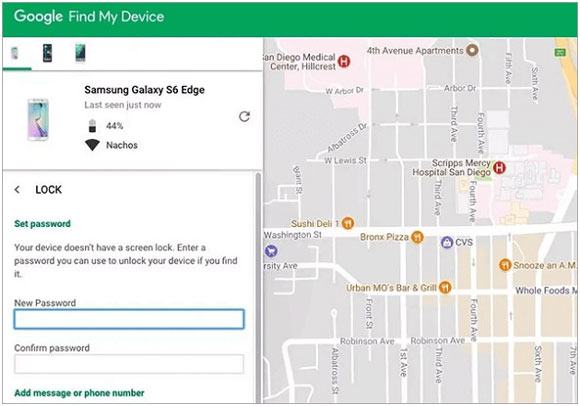Click the Whole Foods map label
Viewport: 580px width, 406px height.
click(x=546, y=290)
